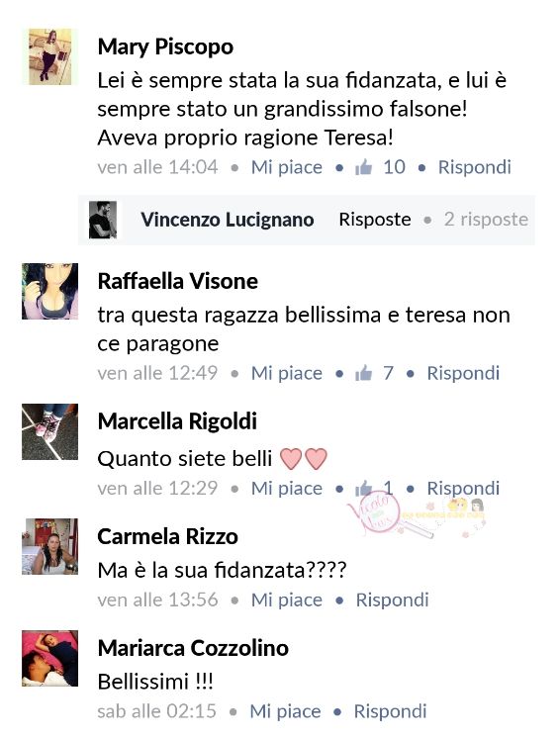Open Marcella Rigoldi's profile picture
Viewport: 560px width, 739px height.
point(50,431)
